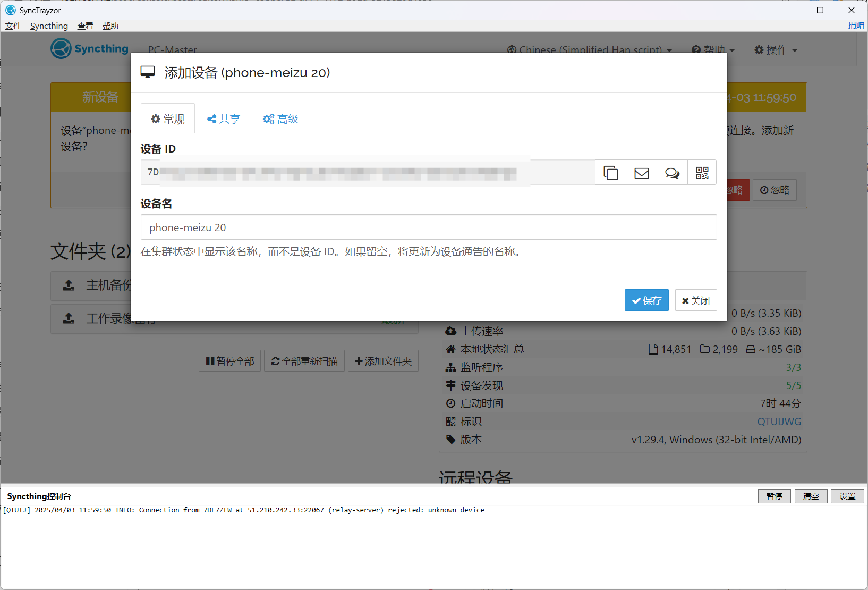Viewport: 868px width, 590px height.
Task: Open the 高级 tab
Action: [x=281, y=119]
